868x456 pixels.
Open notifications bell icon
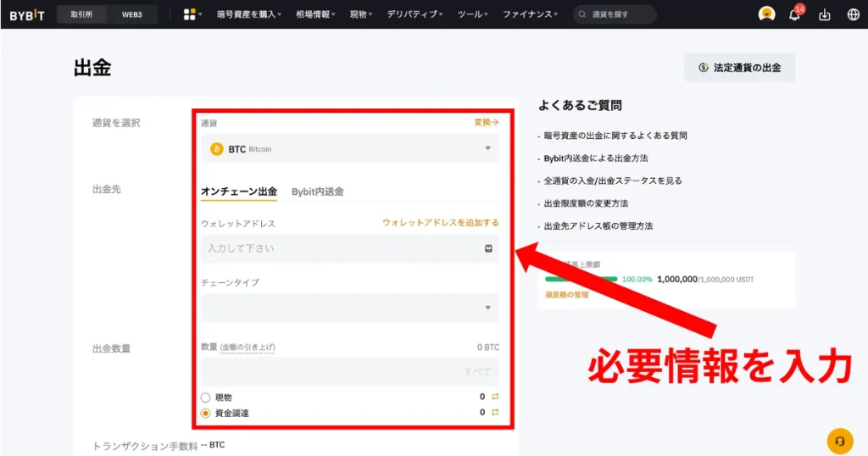click(794, 14)
